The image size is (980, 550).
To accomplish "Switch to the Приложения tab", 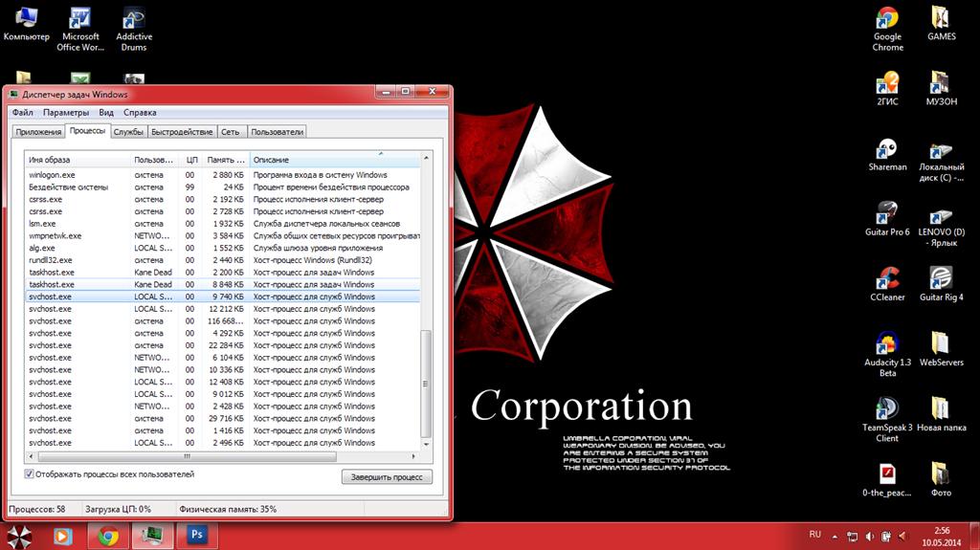I will point(38,132).
